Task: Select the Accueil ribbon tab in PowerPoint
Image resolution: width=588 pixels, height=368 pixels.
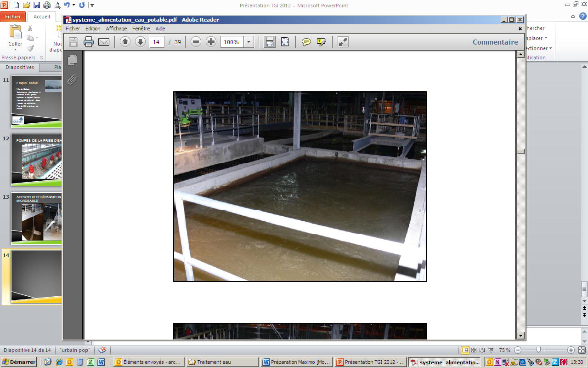Action: pyautogui.click(x=42, y=17)
